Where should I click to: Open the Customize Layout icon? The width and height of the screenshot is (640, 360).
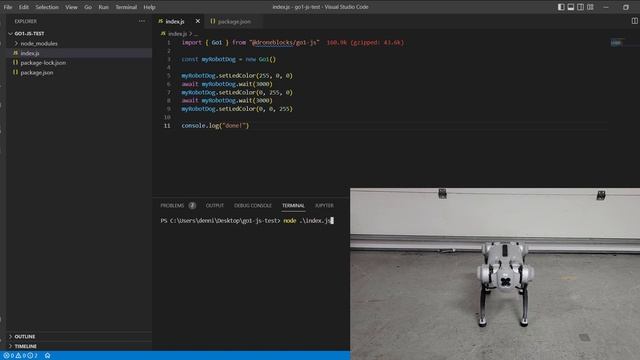(590, 7)
